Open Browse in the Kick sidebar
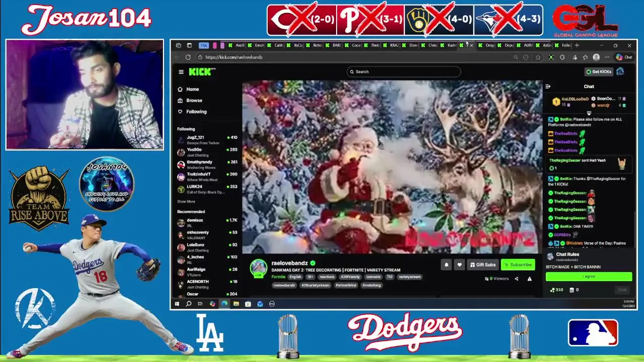 190,101
